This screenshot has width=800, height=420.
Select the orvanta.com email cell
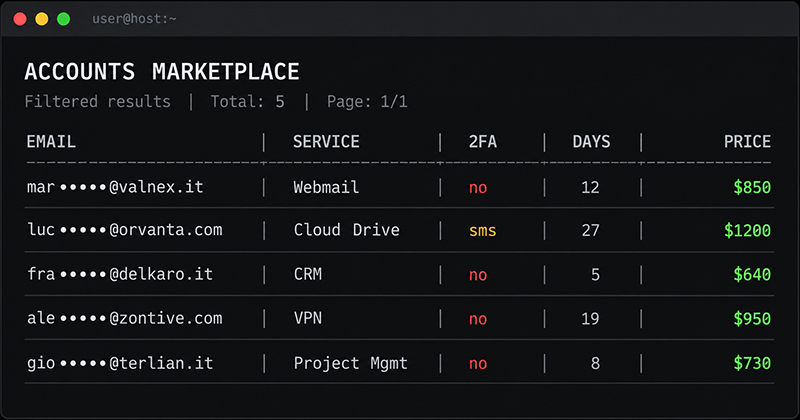point(124,230)
